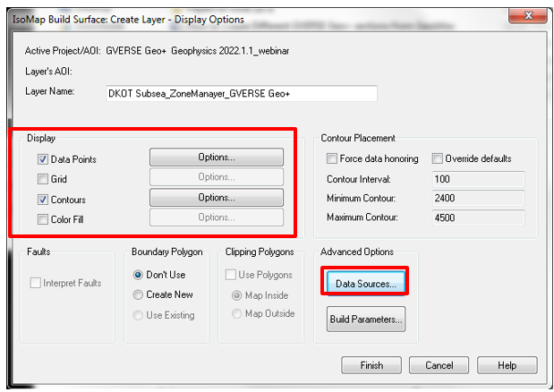This screenshot has width=554, height=392.
Task: Select Create New boundary polygon option
Action: 138,294
